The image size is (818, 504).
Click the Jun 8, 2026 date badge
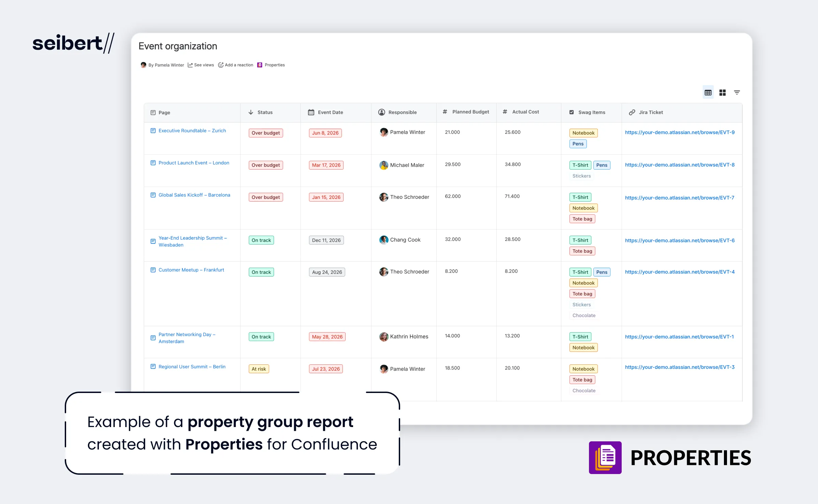[x=325, y=133]
